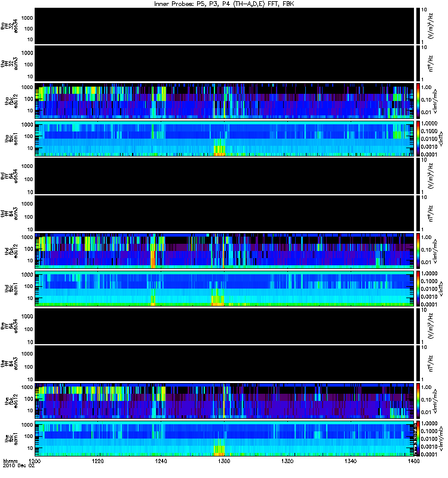448x478 pixels.
Task: Open the the fff 64 edc34 spectrogram panel
Action: point(225,326)
